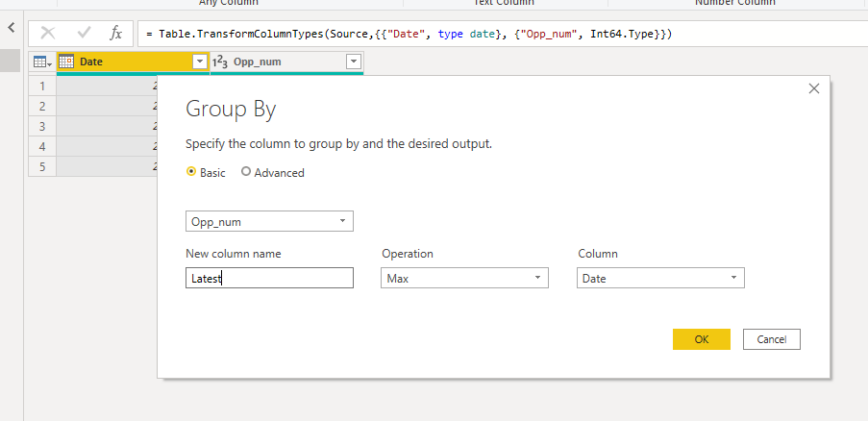
Task: Select row number 1
Action: pyautogui.click(x=42, y=87)
